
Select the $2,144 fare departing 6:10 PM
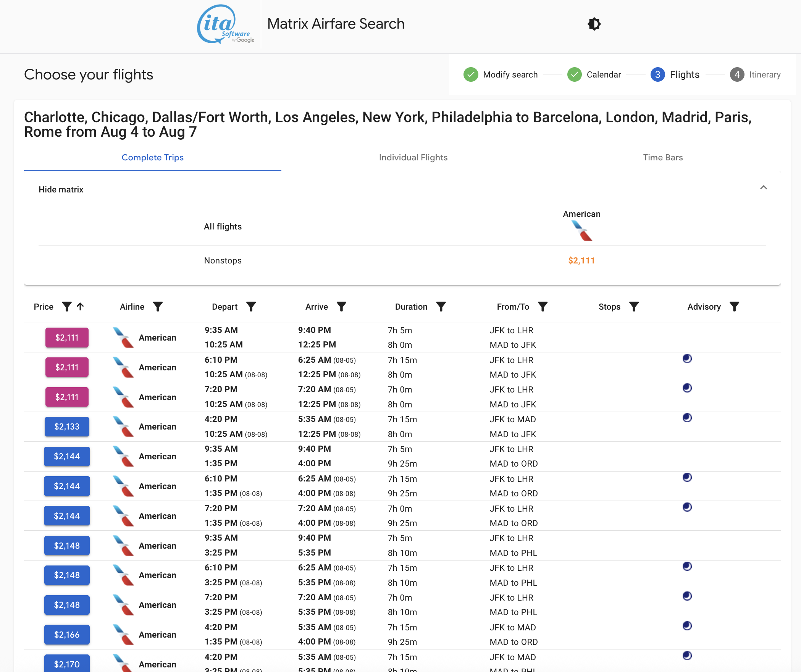point(67,486)
